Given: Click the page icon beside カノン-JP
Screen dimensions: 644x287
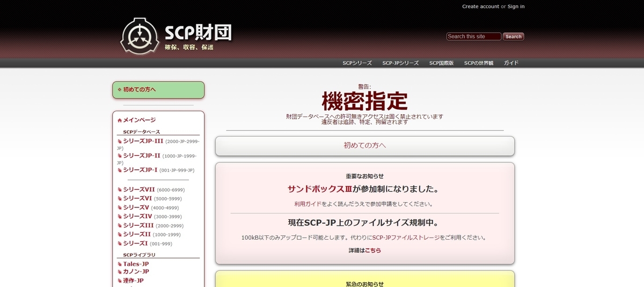Looking at the screenshot, I should (119, 272).
